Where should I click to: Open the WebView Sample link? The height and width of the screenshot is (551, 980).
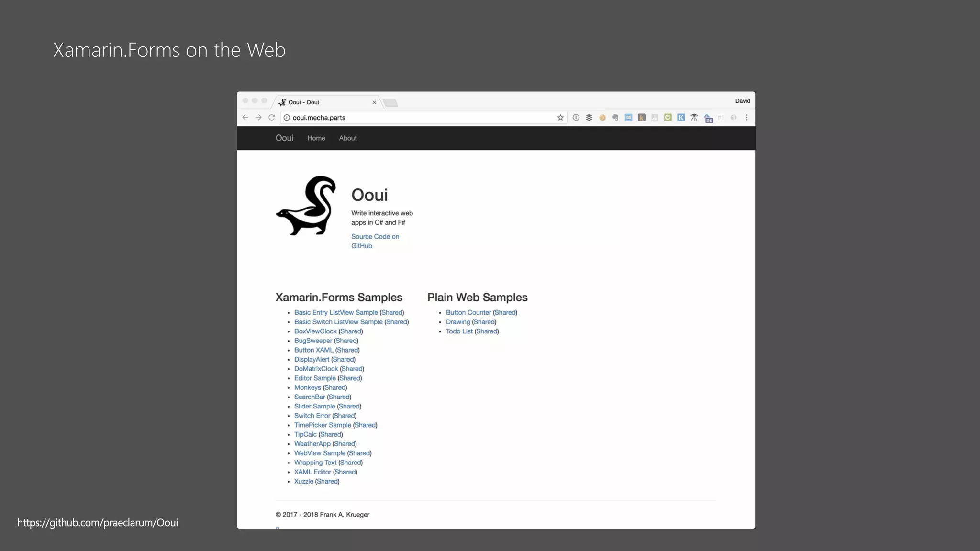[x=320, y=453]
